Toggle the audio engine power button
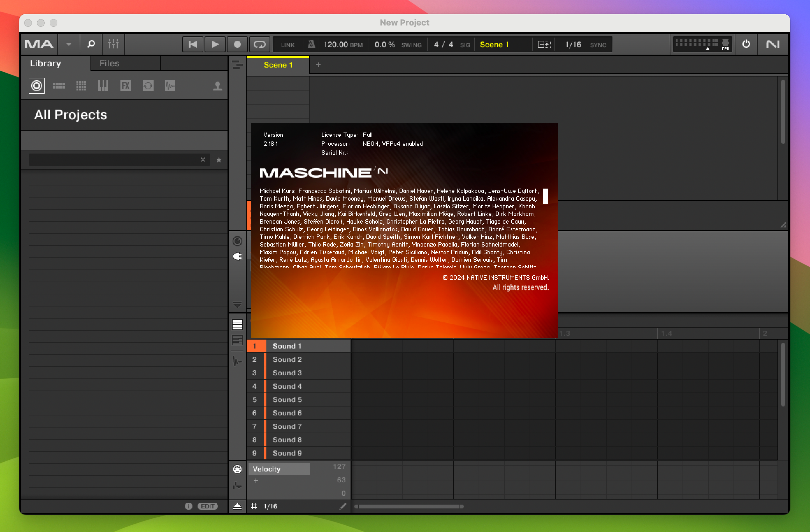The image size is (810, 532). point(746,44)
